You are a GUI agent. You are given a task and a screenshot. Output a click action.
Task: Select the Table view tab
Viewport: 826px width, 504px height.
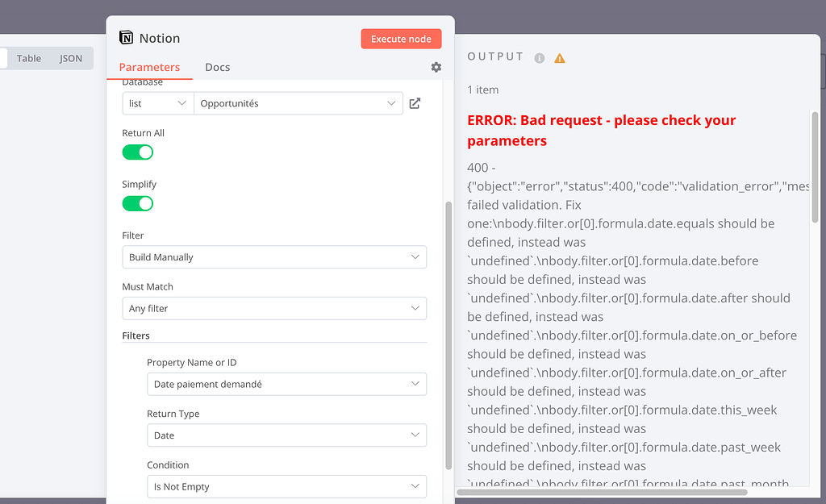tap(29, 58)
